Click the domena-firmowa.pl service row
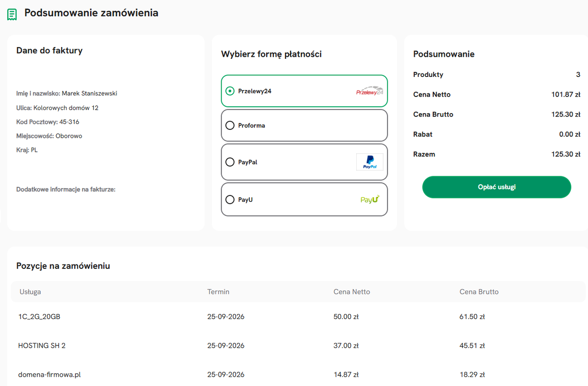The image size is (588, 386). (298, 375)
